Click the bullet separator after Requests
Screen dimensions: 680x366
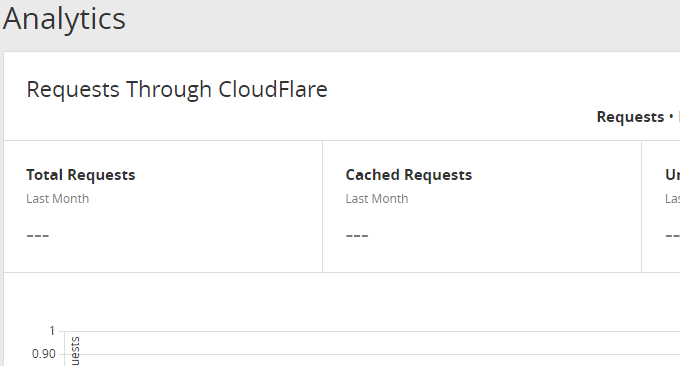tap(671, 116)
